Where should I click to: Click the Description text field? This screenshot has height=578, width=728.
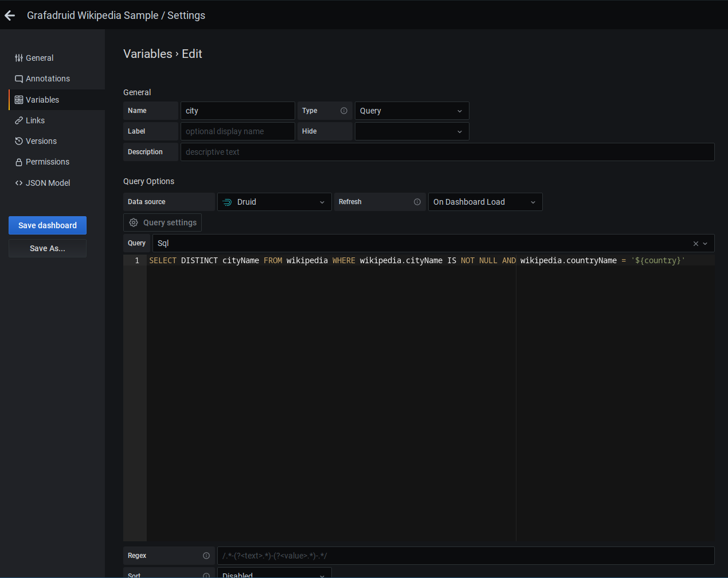(448, 152)
